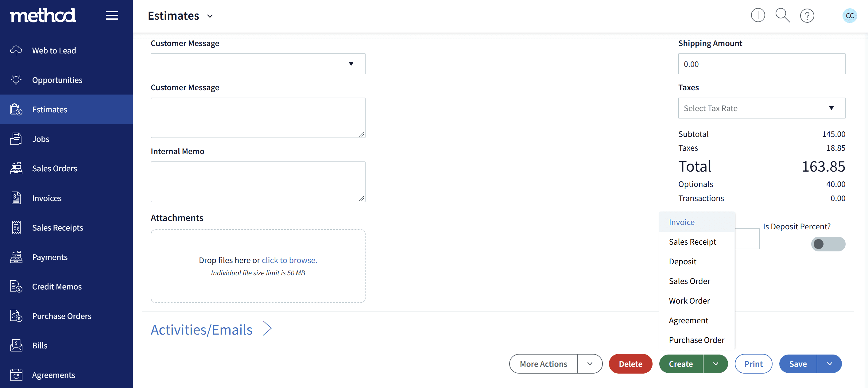Select Sales Order from the Create menu
Viewport: 868px width, 388px height.
(696, 281)
